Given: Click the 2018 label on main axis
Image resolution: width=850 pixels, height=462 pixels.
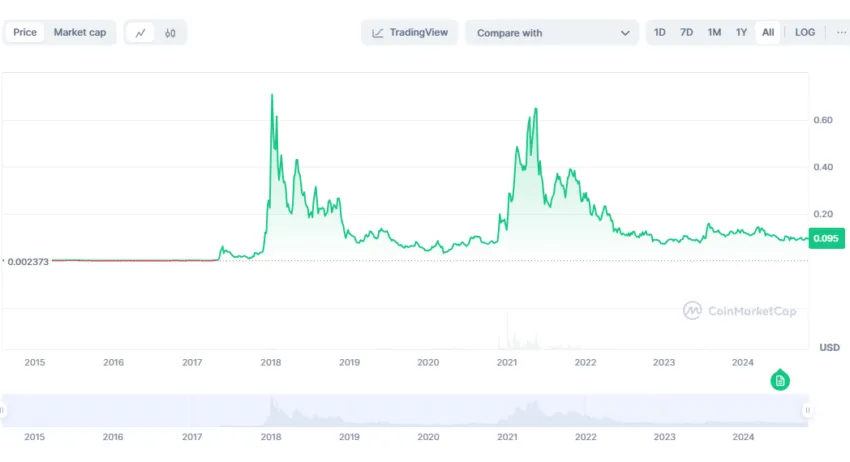Looking at the screenshot, I should (271, 362).
